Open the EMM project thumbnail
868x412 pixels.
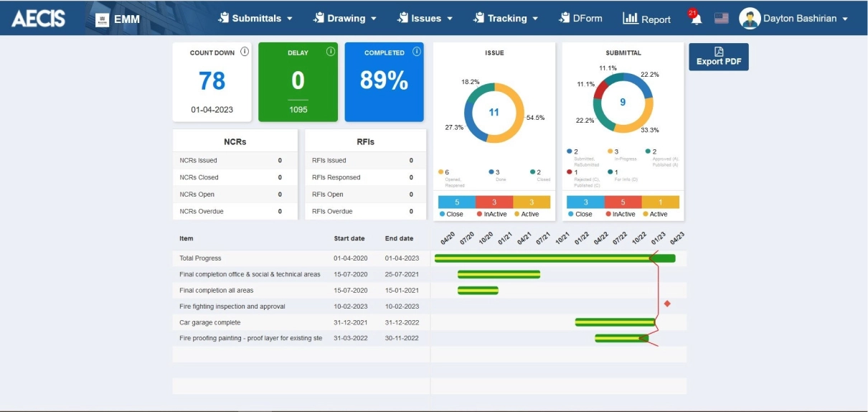102,19
